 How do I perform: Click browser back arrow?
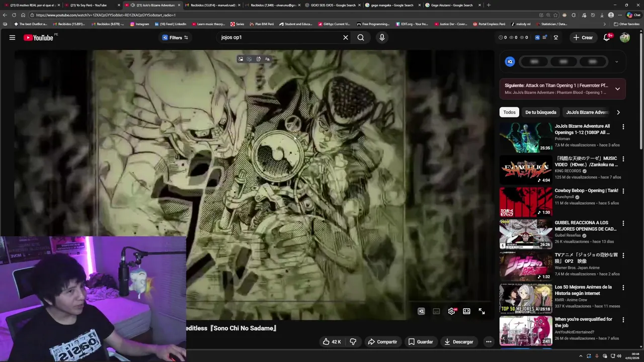(x=5, y=15)
